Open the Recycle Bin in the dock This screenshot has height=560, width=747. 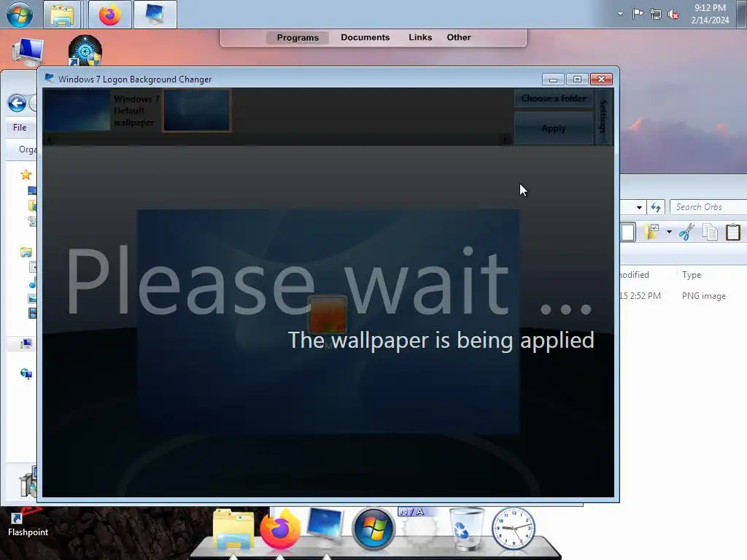(466, 529)
